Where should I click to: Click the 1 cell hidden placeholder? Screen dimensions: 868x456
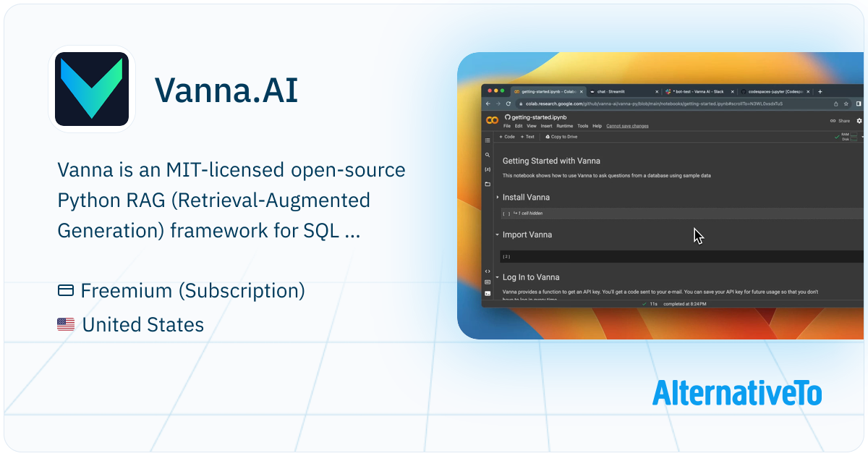tap(528, 214)
